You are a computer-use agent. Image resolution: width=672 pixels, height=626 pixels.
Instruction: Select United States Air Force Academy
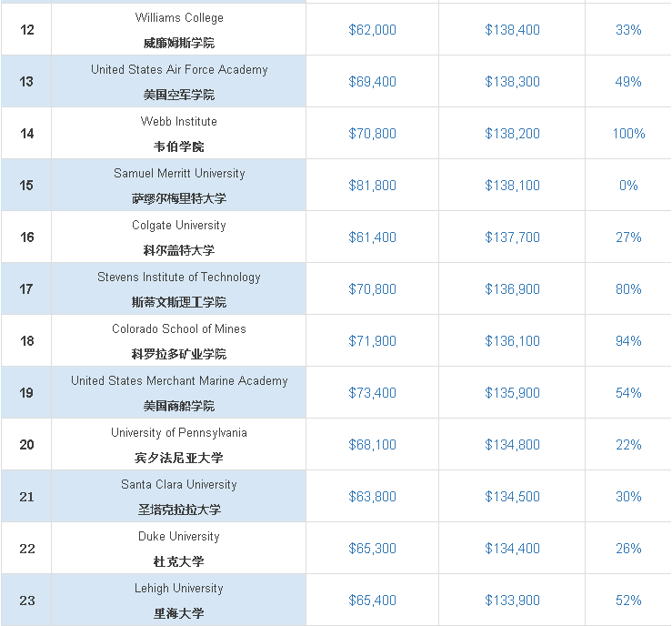179,69
